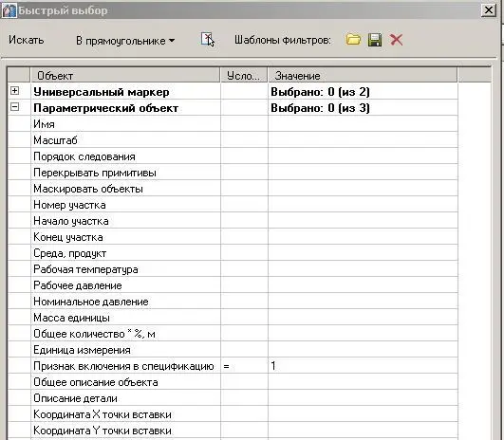Open the 'В прямоугольнике' search mode dropdown

[125, 41]
